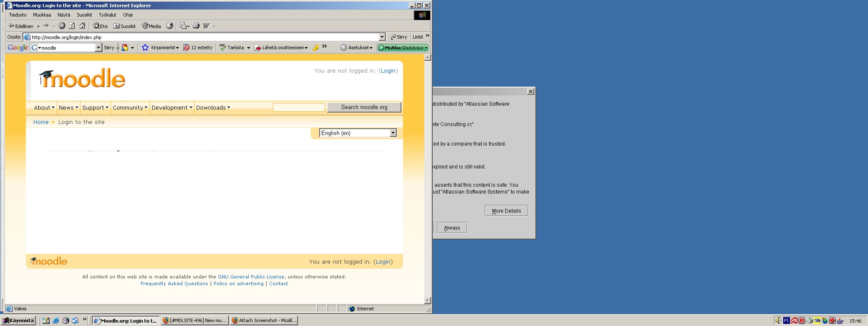This screenshot has height=326, width=868.
Task: Open the Suosikit menu
Action: [84, 15]
